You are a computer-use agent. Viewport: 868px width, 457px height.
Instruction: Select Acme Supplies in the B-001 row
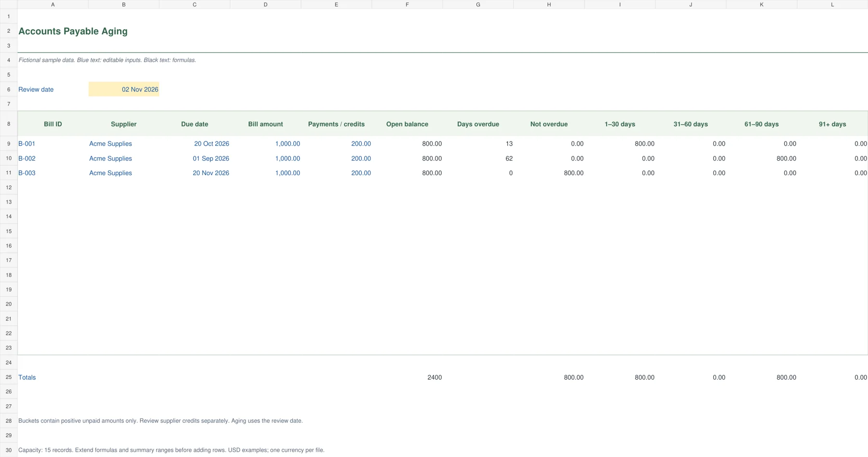pyautogui.click(x=123, y=144)
